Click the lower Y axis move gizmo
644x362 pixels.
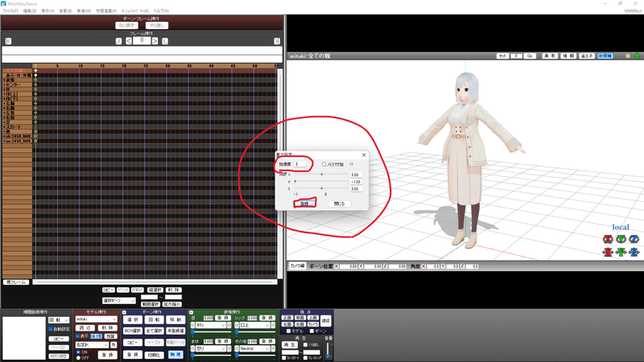(x=621, y=252)
